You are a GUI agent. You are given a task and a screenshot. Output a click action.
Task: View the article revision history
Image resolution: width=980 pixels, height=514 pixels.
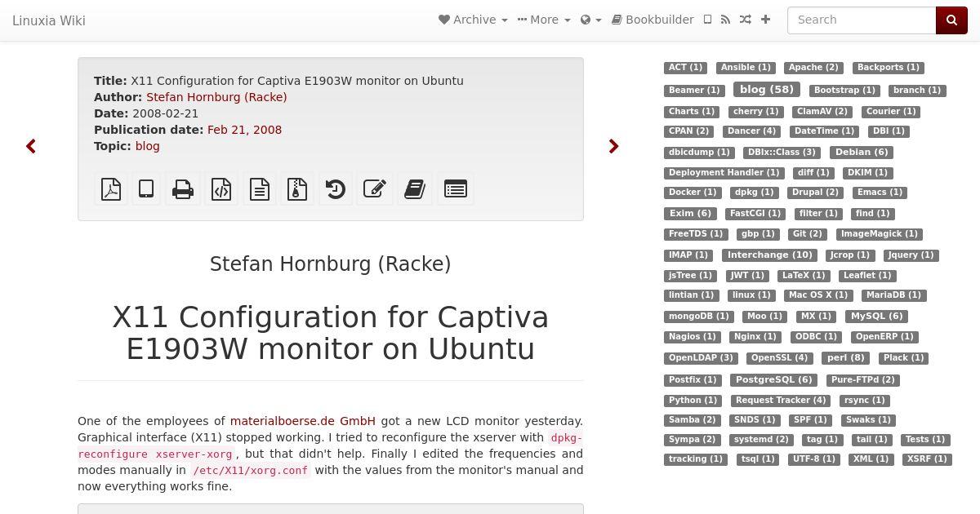(336, 189)
